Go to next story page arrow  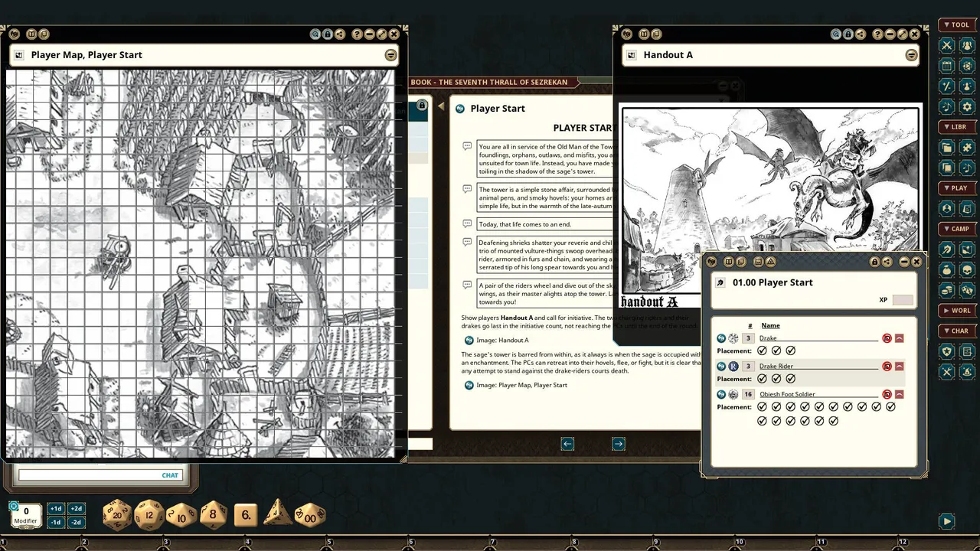coord(619,444)
